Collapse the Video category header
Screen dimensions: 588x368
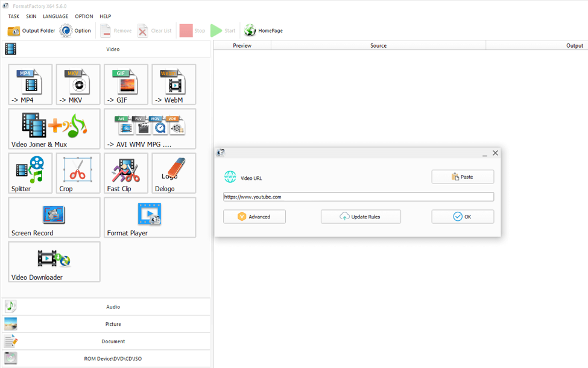[x=107, y=49]
